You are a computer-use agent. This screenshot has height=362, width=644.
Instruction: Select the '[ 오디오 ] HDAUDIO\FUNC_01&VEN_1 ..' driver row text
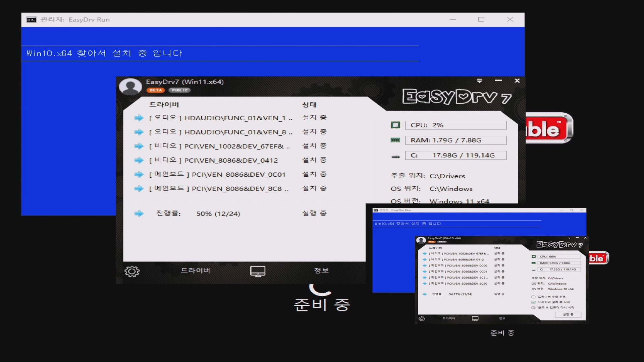221,118
